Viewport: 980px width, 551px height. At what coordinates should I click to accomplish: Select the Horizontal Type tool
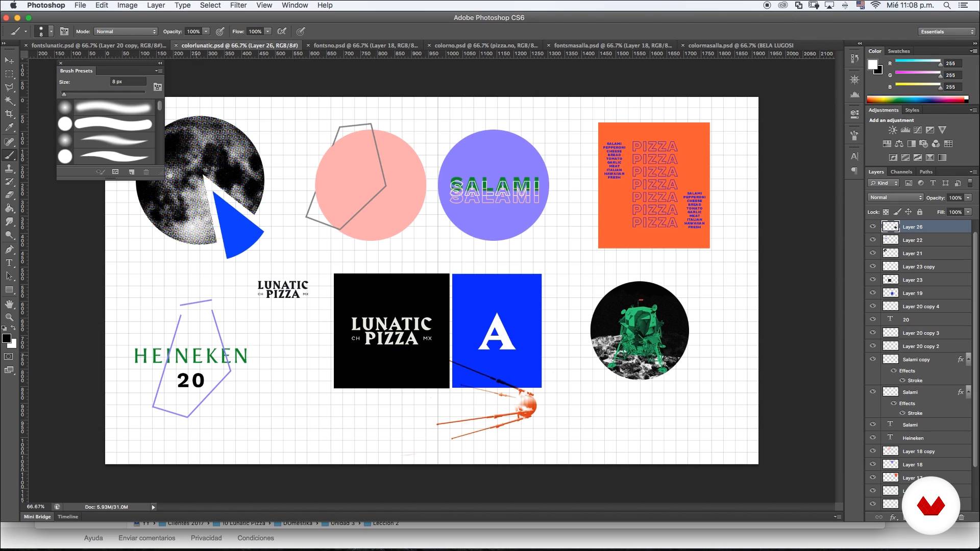point(9,263)
